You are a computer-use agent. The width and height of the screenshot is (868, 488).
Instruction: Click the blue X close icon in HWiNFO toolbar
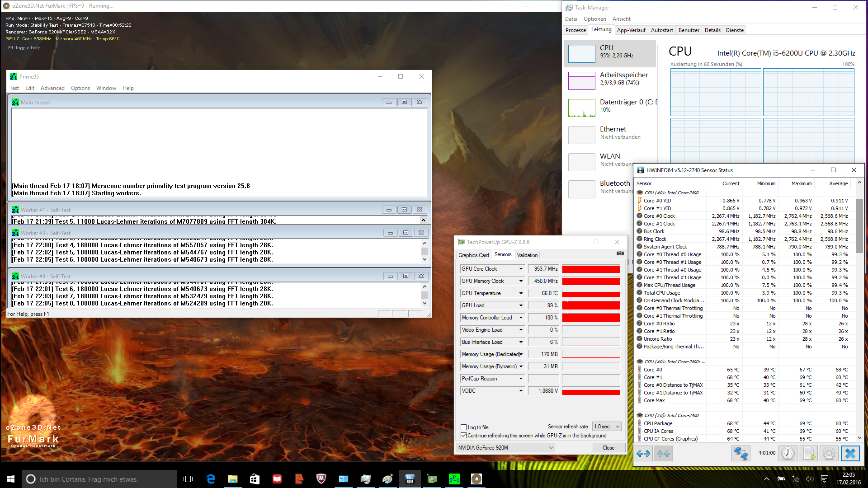pos(850,453)
